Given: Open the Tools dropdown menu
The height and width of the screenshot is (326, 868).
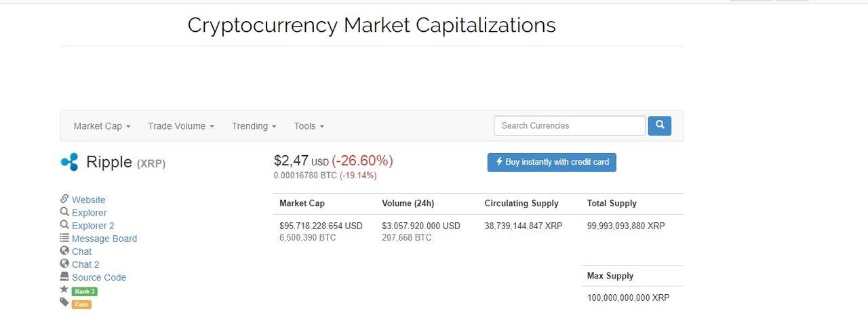Looking at the screenshot, I should (x=309, y=126).
